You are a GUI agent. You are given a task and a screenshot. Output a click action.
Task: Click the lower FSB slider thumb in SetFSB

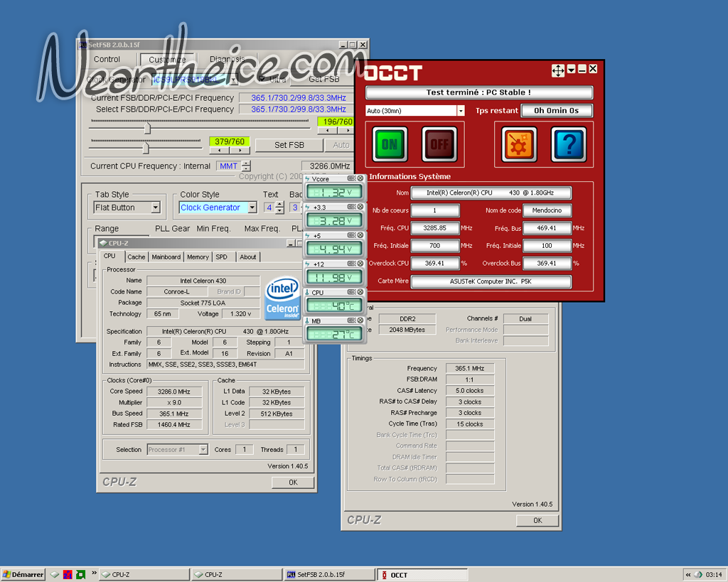[146, 148]
